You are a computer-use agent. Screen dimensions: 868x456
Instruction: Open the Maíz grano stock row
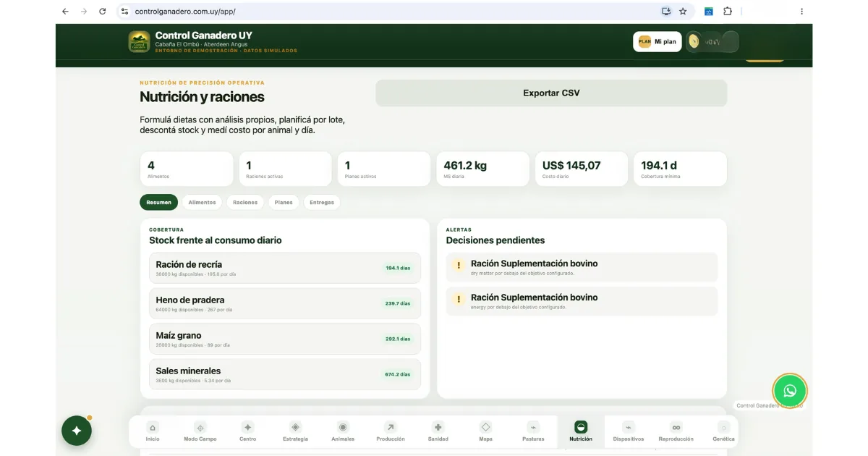click(x=285, y=339)
